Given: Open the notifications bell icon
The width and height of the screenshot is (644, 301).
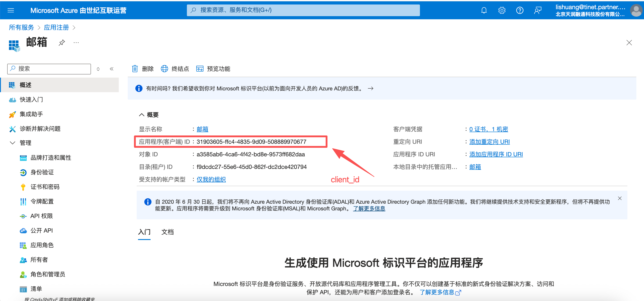Looking at the screenshot, I should pyautogui.click(x=484, y=10).
